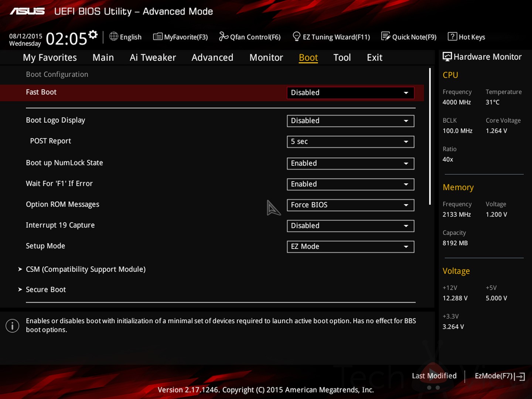Click the +12V 12.288 V reading
Screen dimensions: 532x399
tap(455, 298)
